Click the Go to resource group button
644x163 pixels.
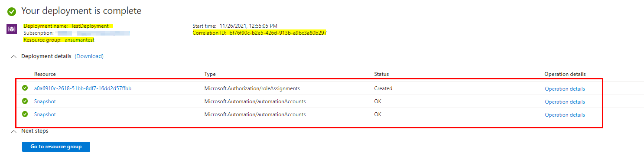[x=56, y=147]
